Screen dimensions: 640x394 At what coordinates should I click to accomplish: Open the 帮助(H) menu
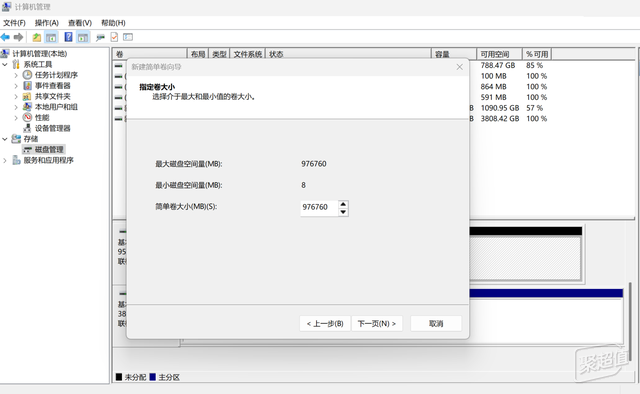(113, 23)
